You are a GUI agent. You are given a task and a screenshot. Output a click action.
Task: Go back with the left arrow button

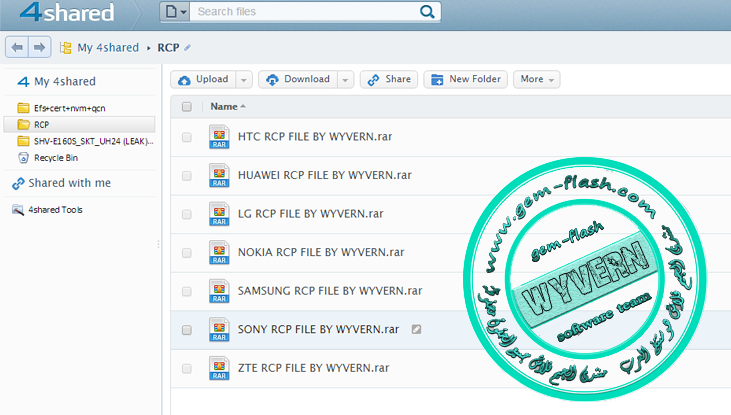pos(17,47)
